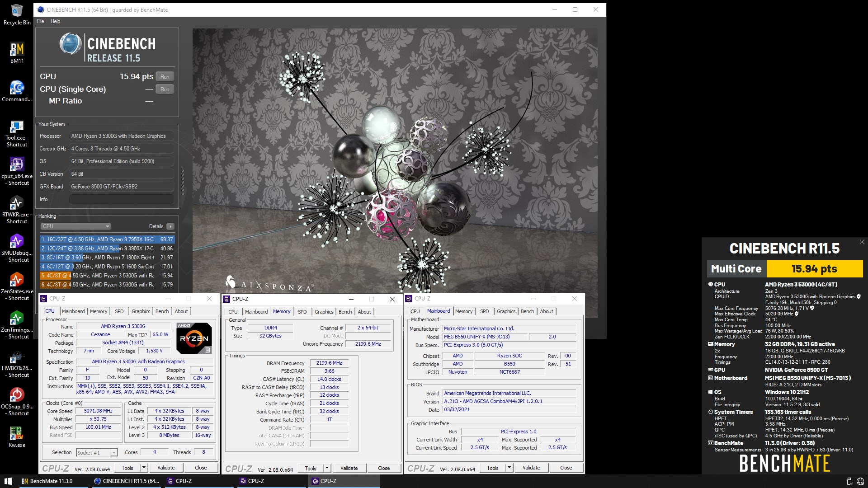Select the Bench tab in middle CPU-Z
868x488 pixels.
pyautogui.click(x=345, y=312)
